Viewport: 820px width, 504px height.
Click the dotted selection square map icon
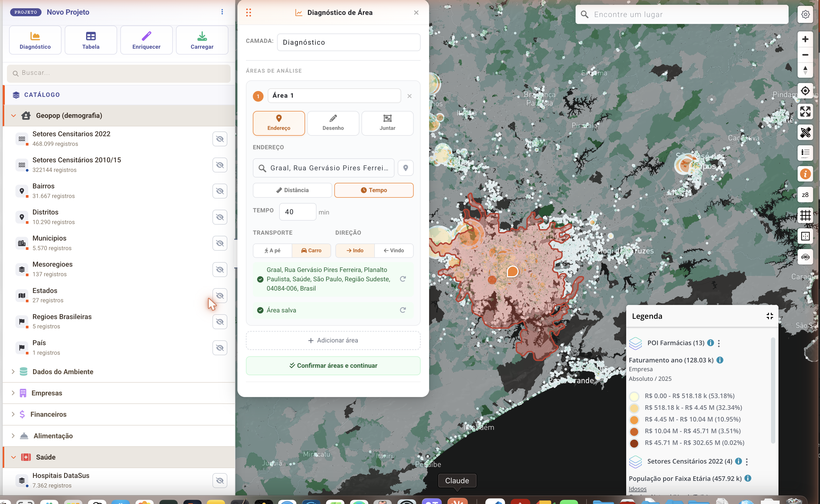tap(805, 236)
